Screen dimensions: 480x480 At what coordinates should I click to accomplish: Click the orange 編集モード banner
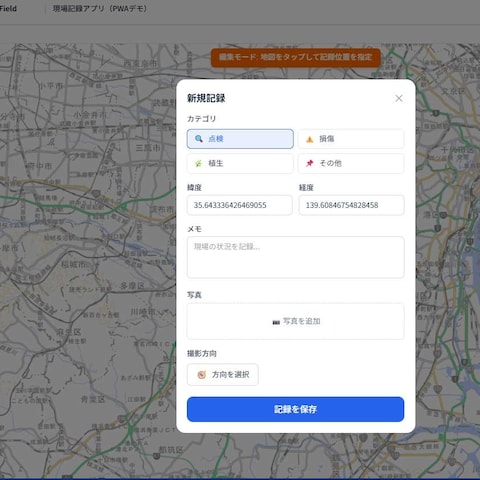tap(296, 57)
